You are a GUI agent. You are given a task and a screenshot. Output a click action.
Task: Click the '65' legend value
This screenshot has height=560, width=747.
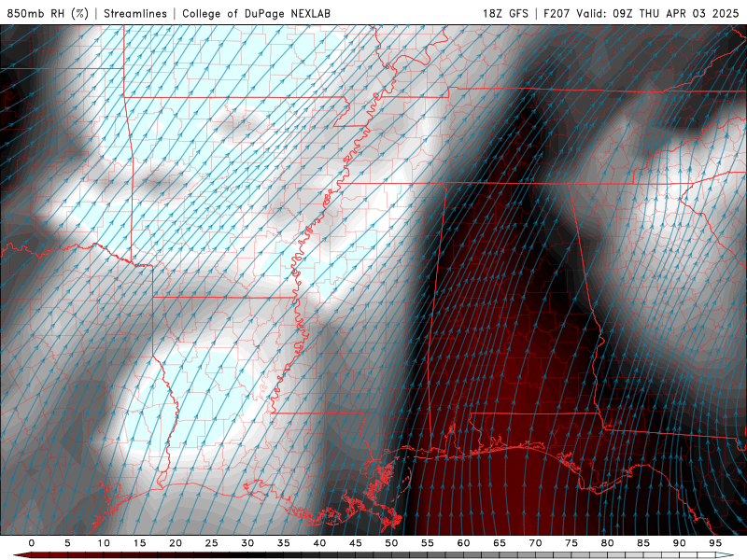pos(500,543)
